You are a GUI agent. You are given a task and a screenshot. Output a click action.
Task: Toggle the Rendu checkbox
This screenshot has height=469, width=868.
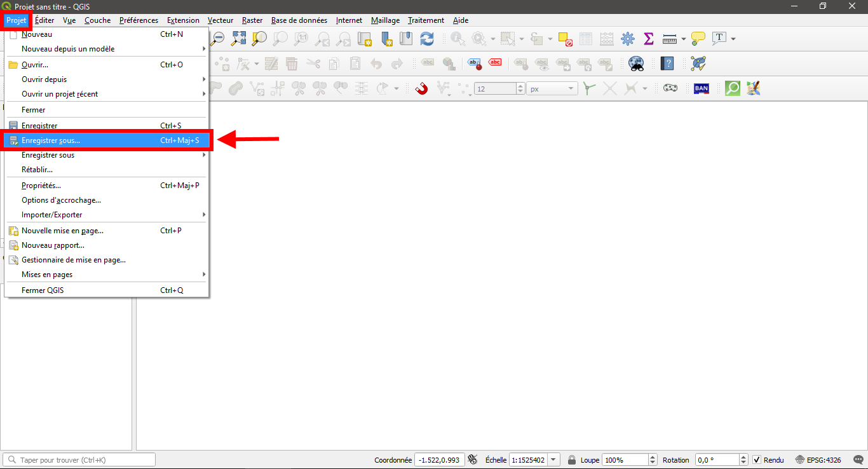pyautogui.click(x=757, y=459)
